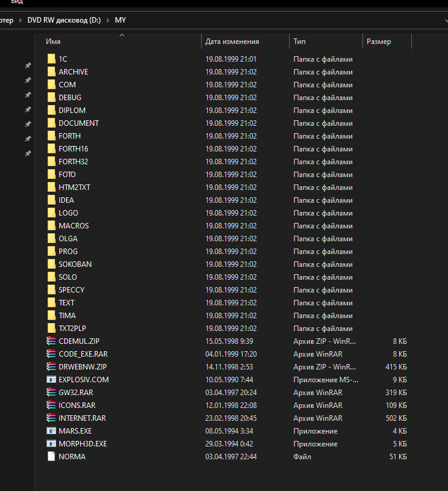Click the NORMA blank file icon
The image size is (448, 491).
pos(51,457)
